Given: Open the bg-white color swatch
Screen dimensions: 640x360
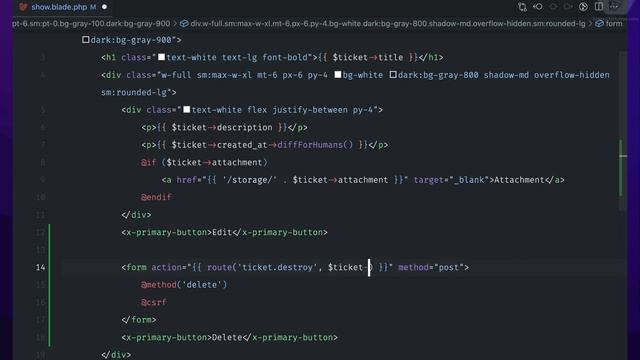Looking at the screenshot, I should click(338, 75).
